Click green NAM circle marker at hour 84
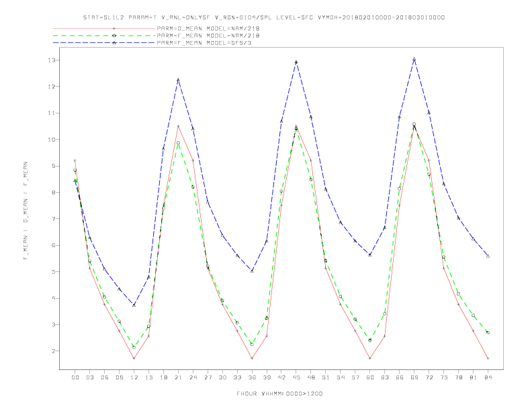This screenshot has height=411, width=532. [488, 332]
